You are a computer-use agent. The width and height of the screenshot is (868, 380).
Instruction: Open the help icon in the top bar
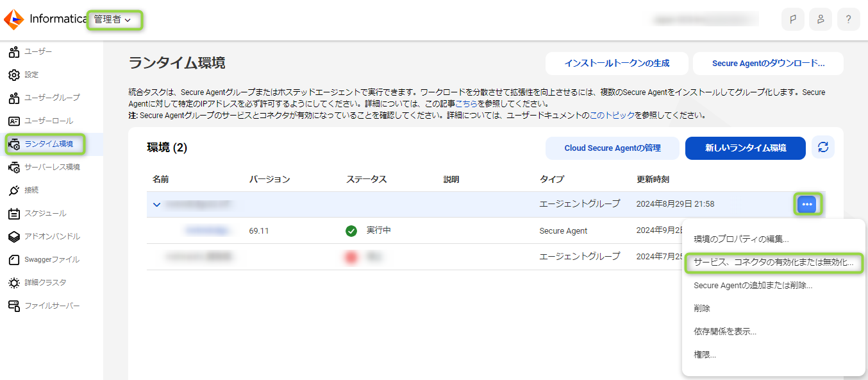pyautogui.click(x=848, y=19)
